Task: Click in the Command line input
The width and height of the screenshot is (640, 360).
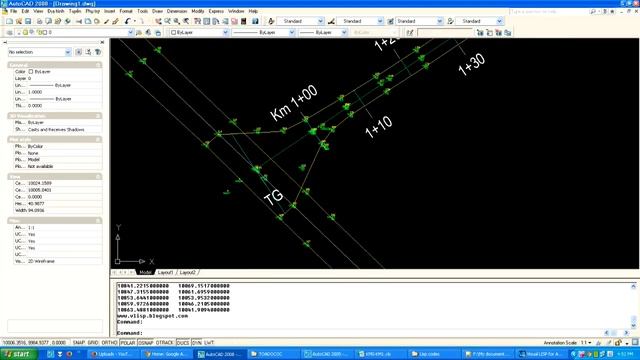Action: click(x=367, y=333)
